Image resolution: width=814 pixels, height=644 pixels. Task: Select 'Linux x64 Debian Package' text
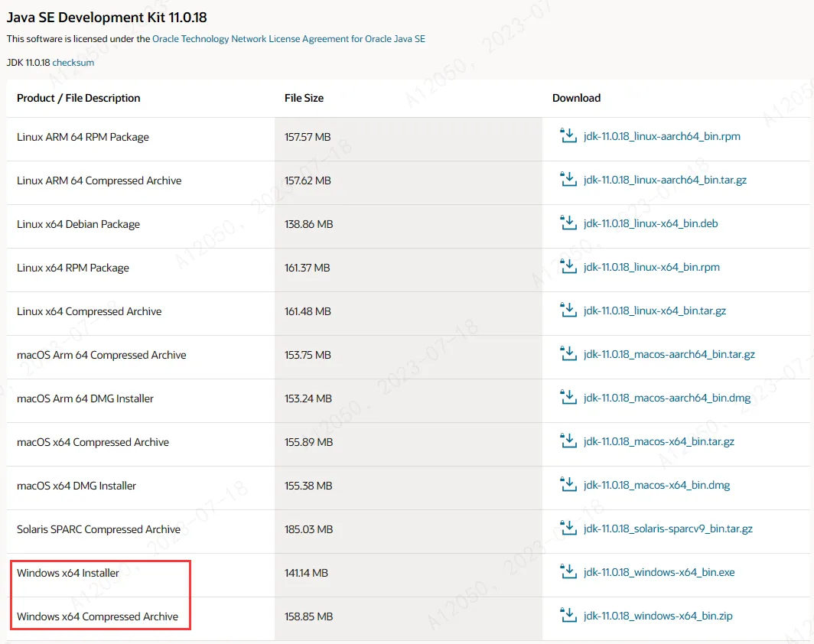[78, 224]
